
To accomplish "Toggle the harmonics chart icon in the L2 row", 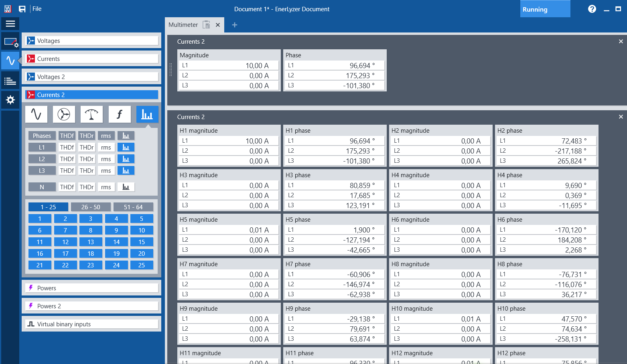I will [x=126, y=159].
